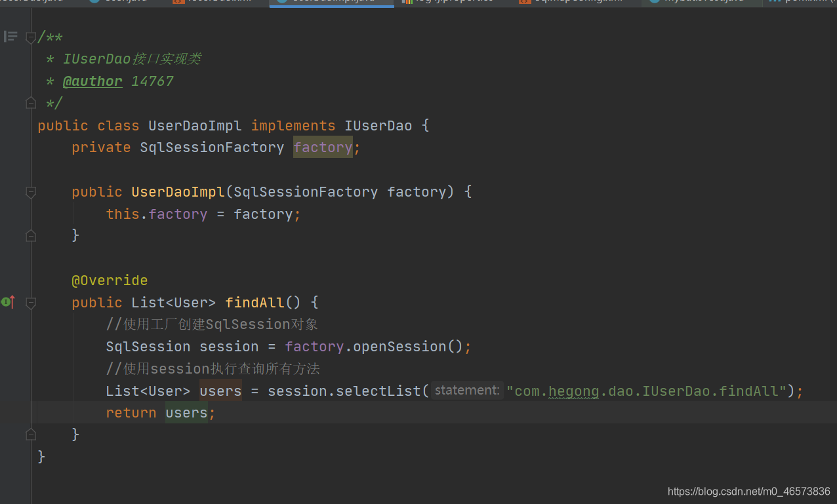Click the 'statement:' parameter hint
Screen dimensions: 837x504
pyautogui.click(x=467, y=391)
